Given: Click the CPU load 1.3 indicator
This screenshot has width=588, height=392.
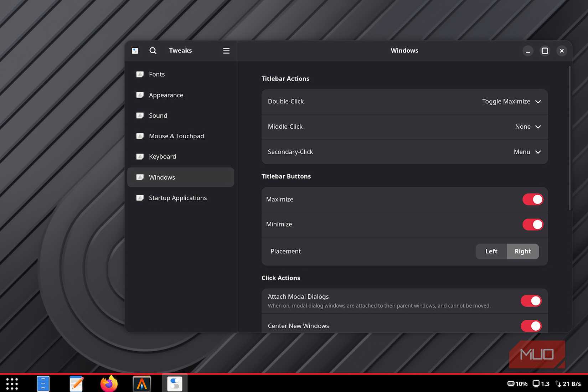Looking at the screenshot, I should 541,384.
